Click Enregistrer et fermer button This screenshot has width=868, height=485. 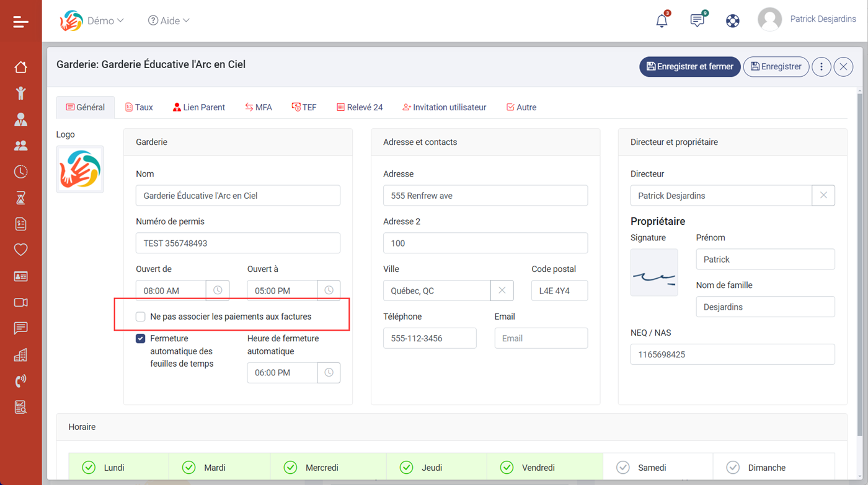(x=689, y=66)
